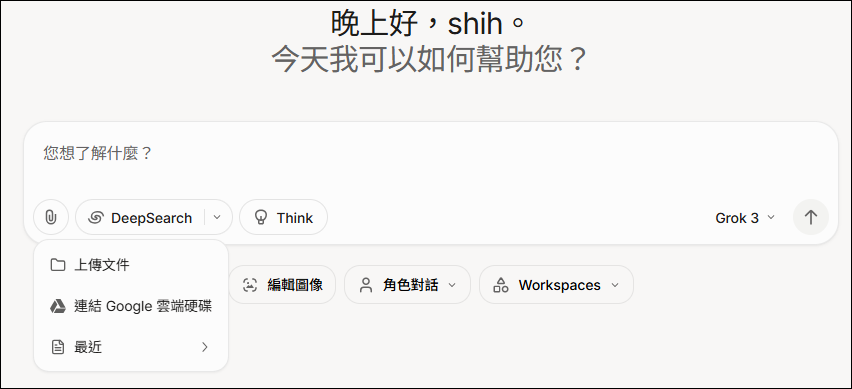Viewport: 852px width, 389px height.
Task: Toggle DeepSearch mode on
Action: tap(140, 218)
